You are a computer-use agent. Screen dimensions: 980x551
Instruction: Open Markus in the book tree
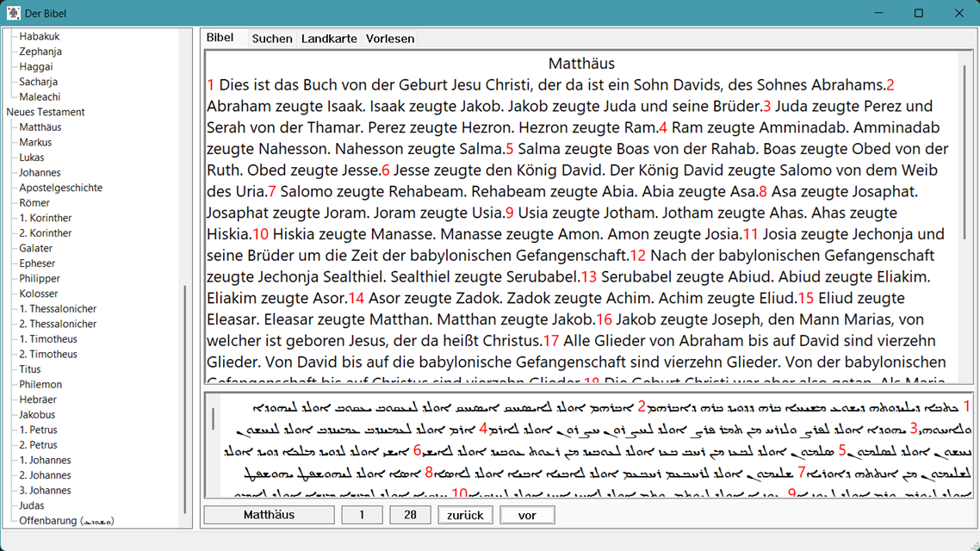[35, 142]
